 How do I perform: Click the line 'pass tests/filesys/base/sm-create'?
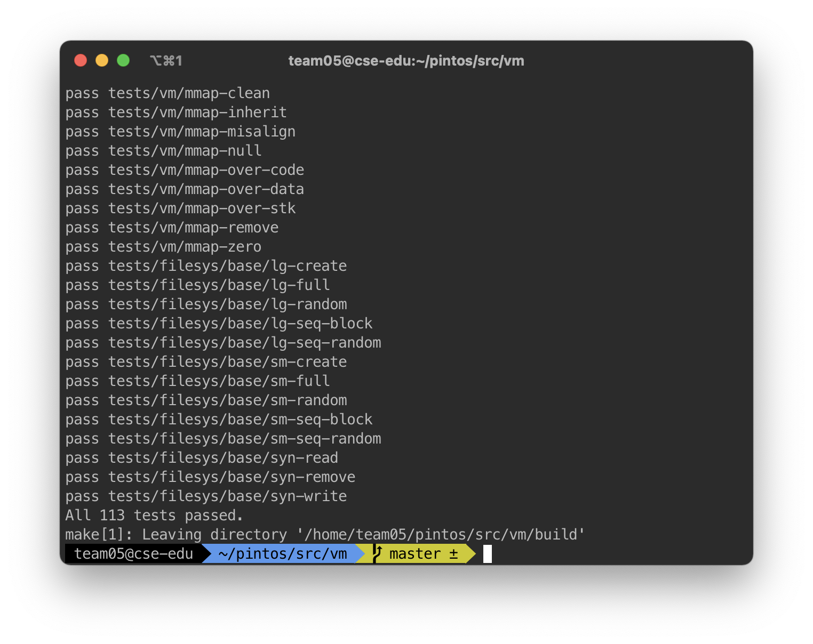[x=206, y=362]
